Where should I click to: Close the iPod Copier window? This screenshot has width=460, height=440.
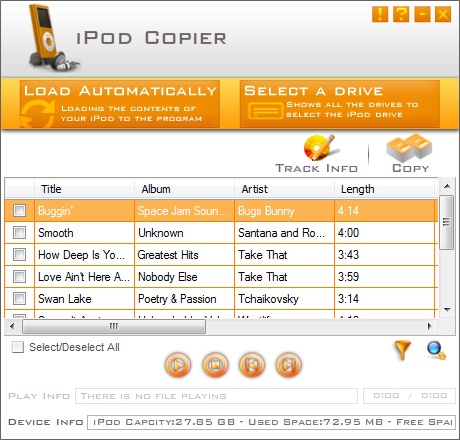coord(443,14)
